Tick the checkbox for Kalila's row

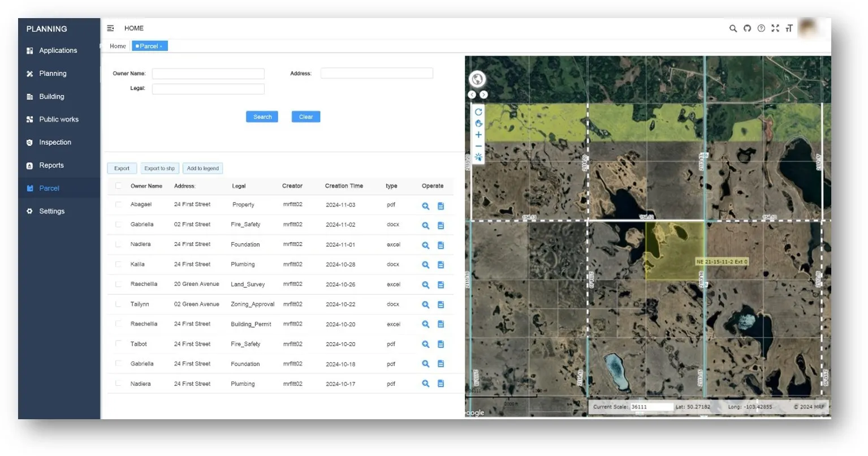[118, 264]
